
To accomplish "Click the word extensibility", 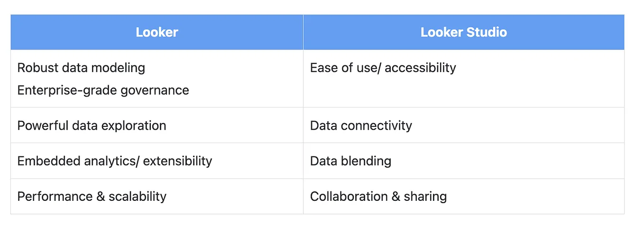I will (177, 161).
